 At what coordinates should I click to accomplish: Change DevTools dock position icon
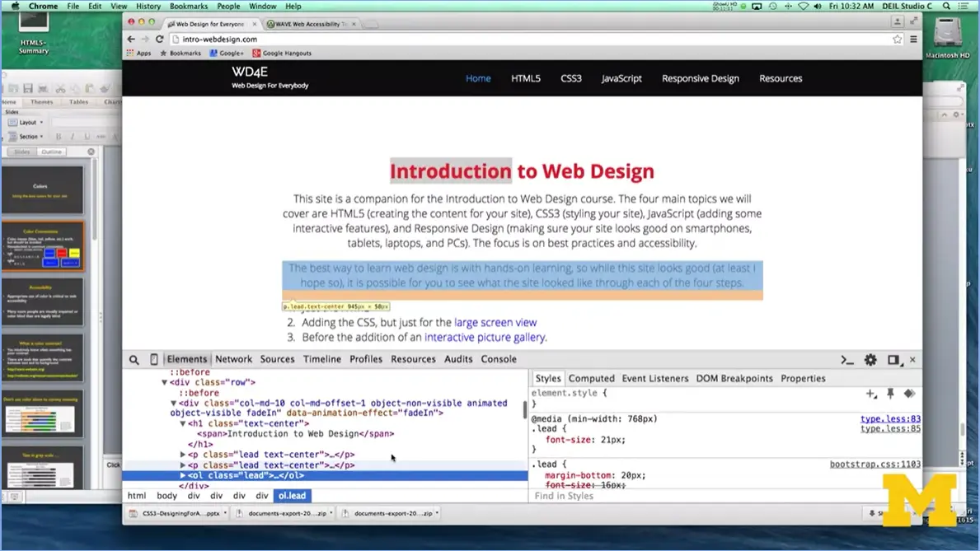tap(892, 360)
